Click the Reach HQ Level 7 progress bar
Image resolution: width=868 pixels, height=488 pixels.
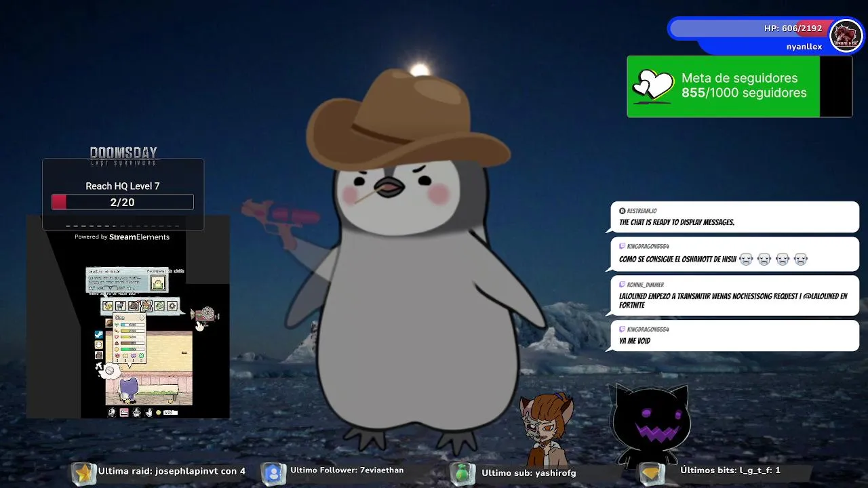(123, 202)
